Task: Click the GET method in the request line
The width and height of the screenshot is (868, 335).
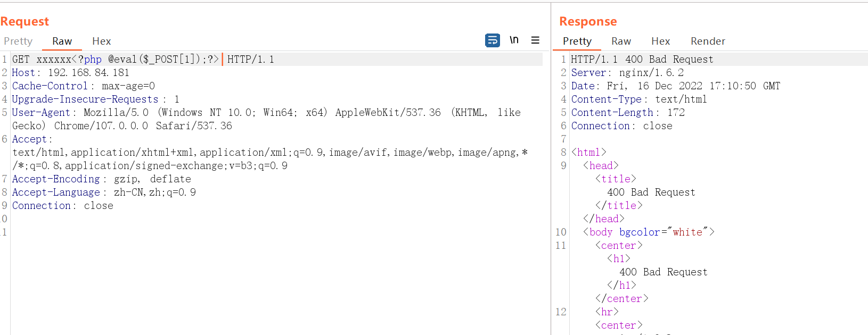Action: pos(21,59)
